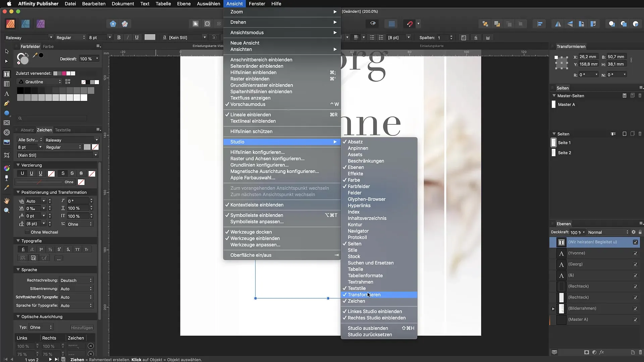Select the Place Image tool
Image resolution: width=644 pixels, height=362 pixels.
click(7, 142)
